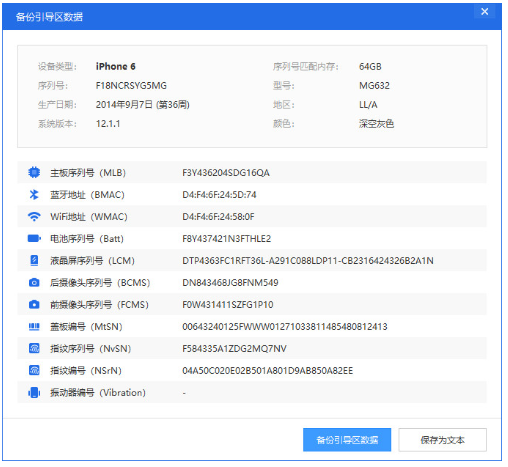Click label 前摄像头序列号 (FCMS)
Screen dimensions: 508x467
coord(99,305)
